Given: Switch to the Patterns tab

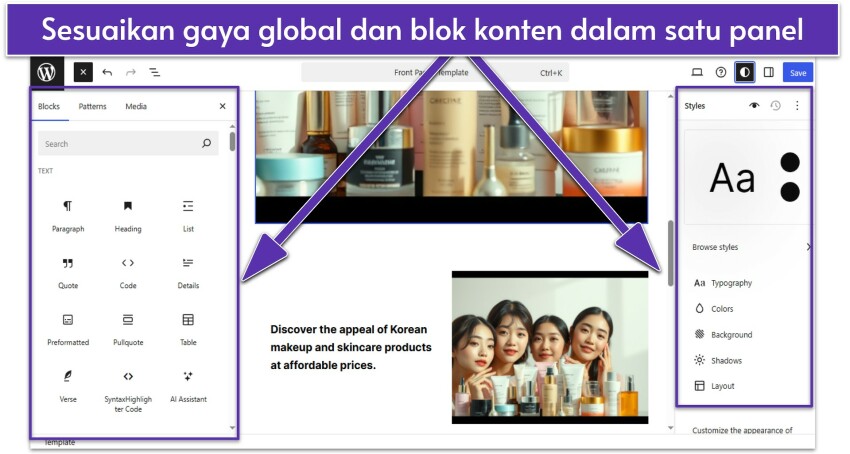Looking at the screenshot, I should tap(92, 106).
